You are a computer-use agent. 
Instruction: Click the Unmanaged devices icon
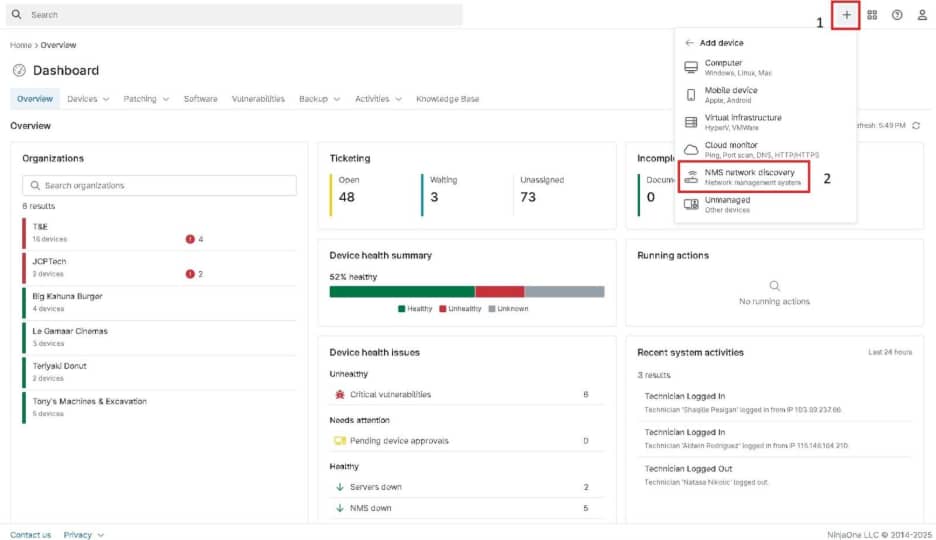691,204
